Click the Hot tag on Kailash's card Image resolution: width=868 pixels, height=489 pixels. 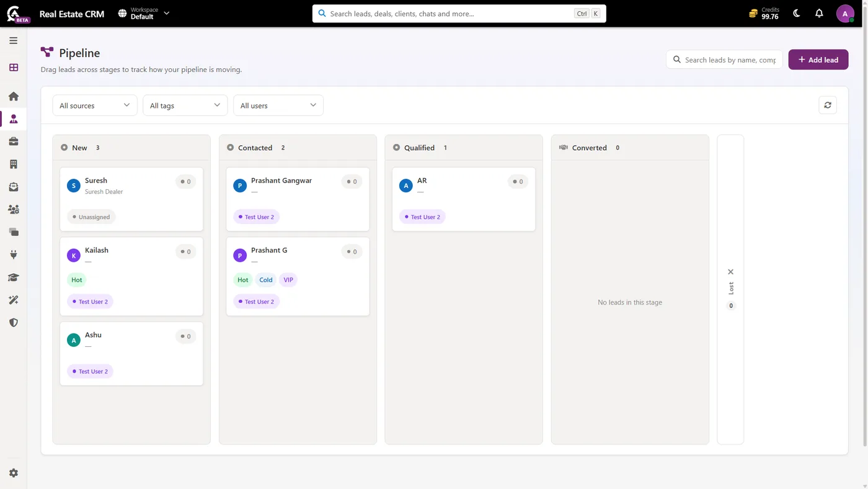(x=77, y=280)
